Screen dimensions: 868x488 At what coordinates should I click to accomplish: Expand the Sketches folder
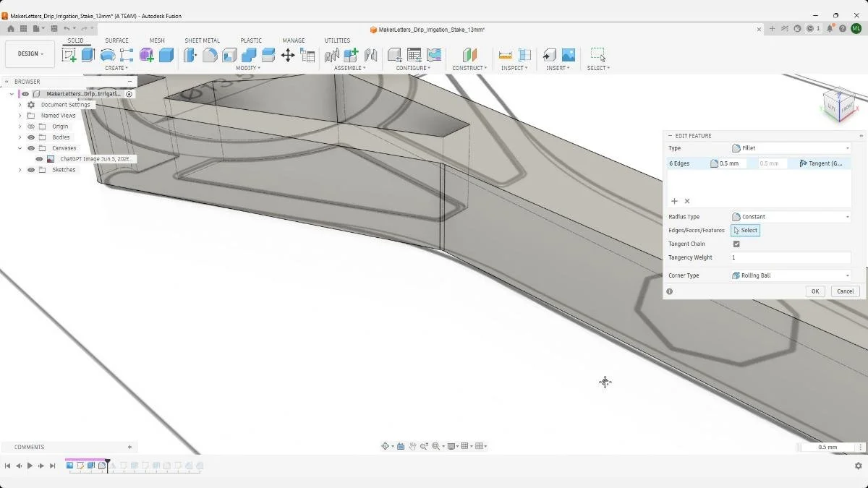[x=20, y=170]
